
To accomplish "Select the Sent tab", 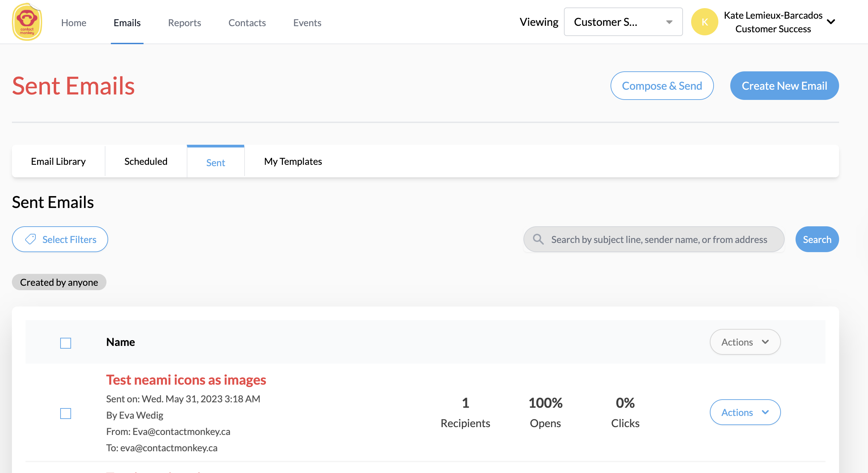I will [x=216, y=162].
